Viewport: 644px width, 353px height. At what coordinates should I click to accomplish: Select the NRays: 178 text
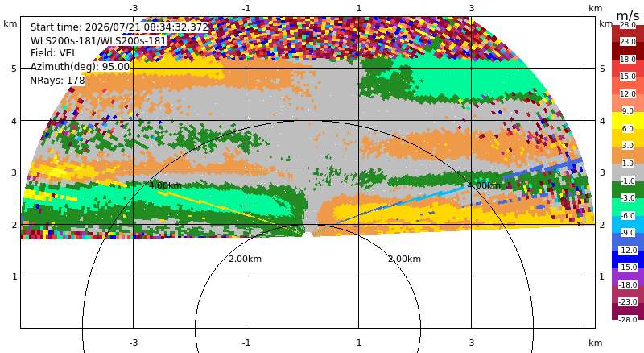click(x=57, y=81)
